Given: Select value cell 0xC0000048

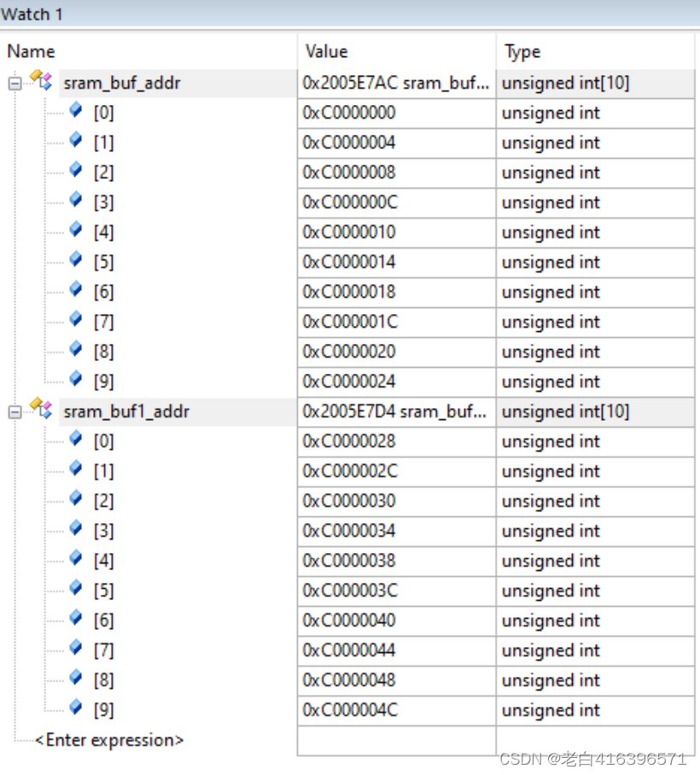Looking at the screenshot, I should 396,680.
